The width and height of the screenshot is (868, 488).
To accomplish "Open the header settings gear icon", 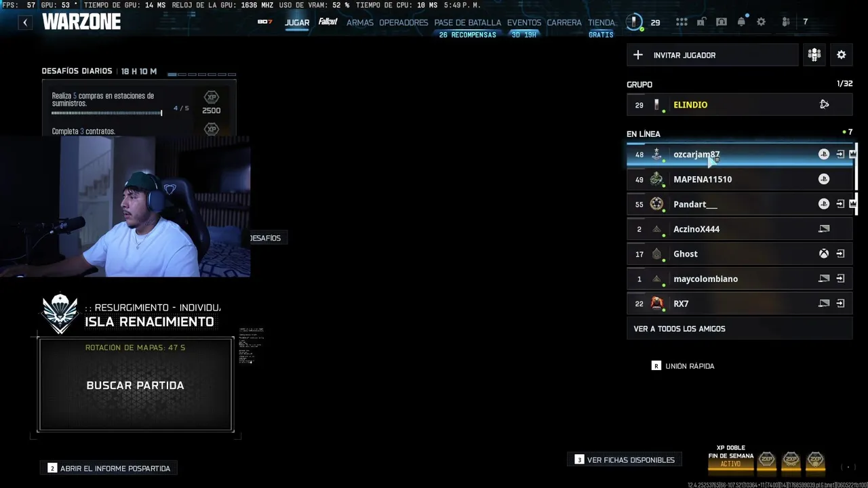I will [x=761, y=22].
